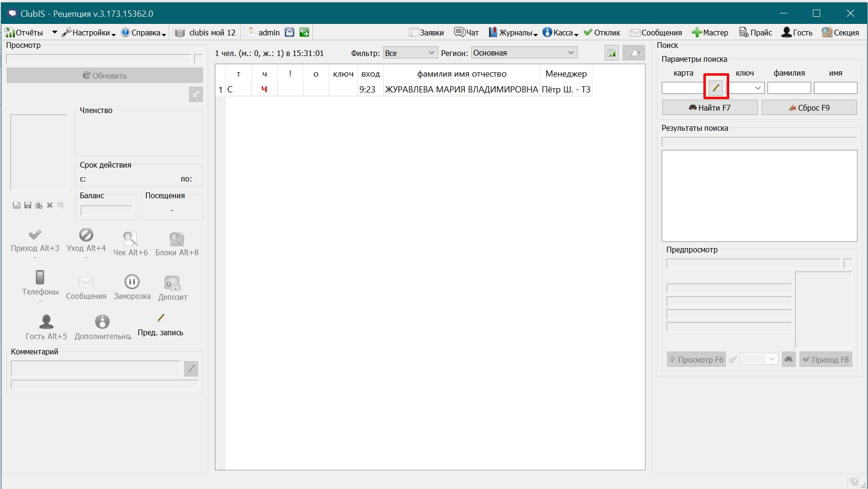Click the Телефоны phone icon

pyautogui.click(x=40, y=277)
